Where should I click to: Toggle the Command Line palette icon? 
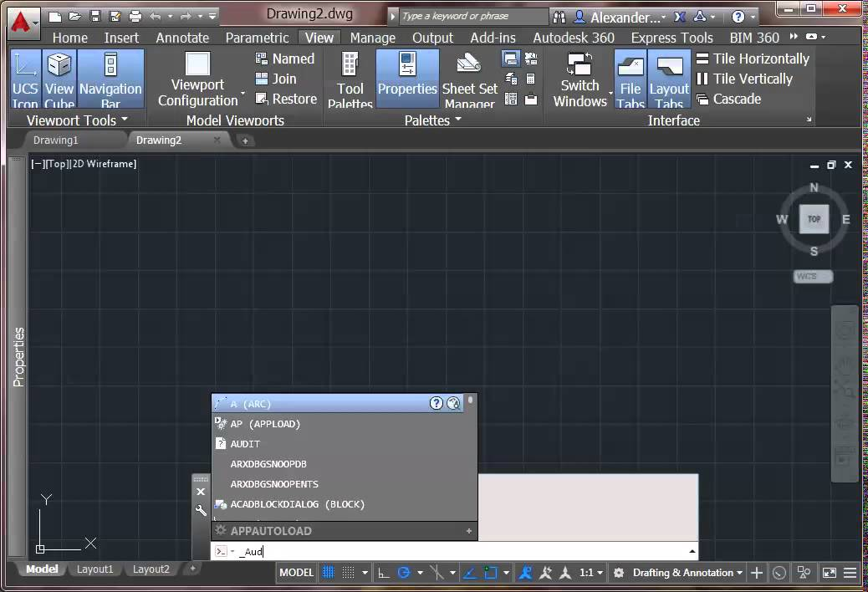point(510,58)
